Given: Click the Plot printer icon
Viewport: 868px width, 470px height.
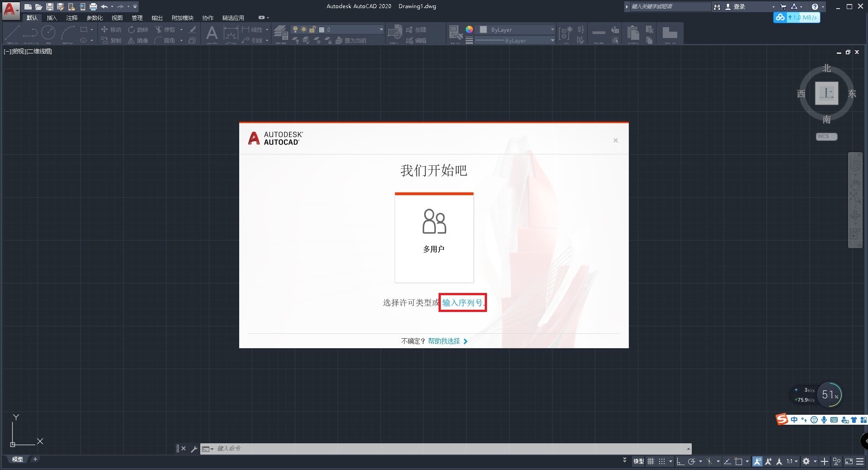Looking at the screenshot, I should click(x=93, y=7).
